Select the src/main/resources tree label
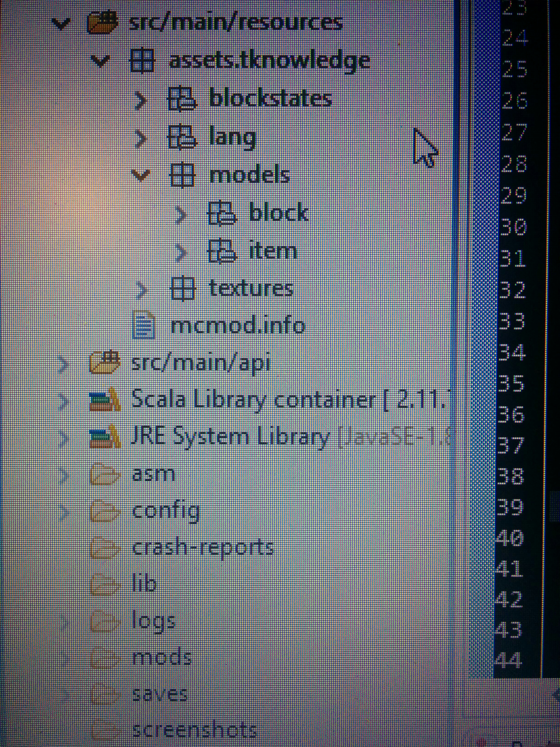560x747 pixels. click(x=236, y=23)
